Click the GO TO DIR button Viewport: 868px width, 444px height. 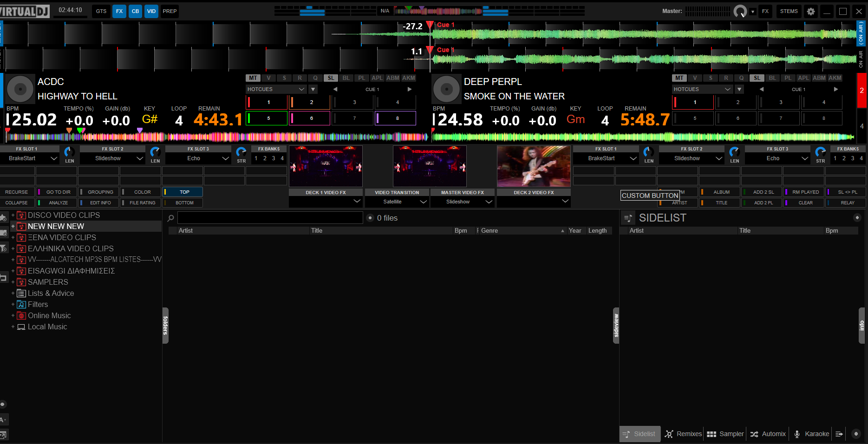click(x=56, y=192)
